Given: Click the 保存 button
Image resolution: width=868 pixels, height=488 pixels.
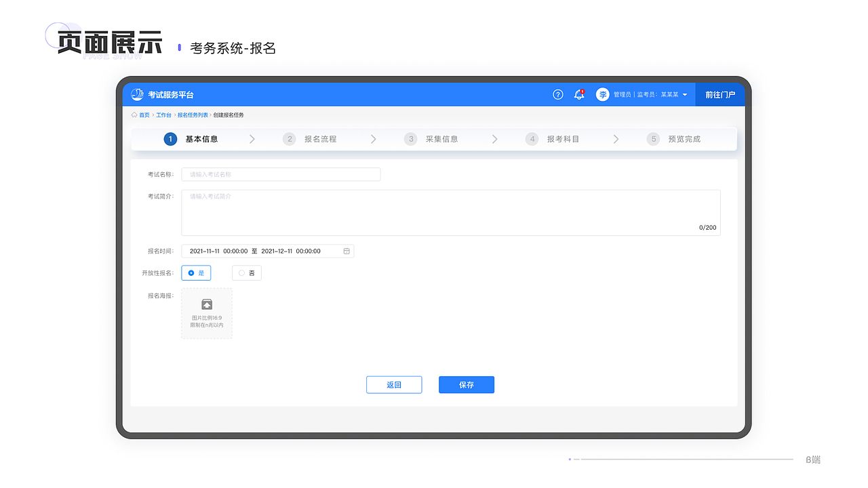Looking at the screenshot, I should (466, 384).
